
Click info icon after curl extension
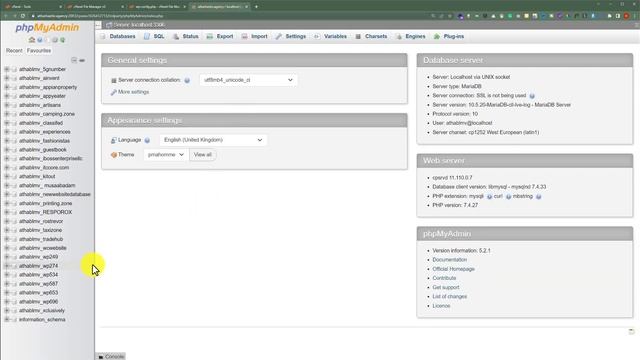(x=508, y=197)
